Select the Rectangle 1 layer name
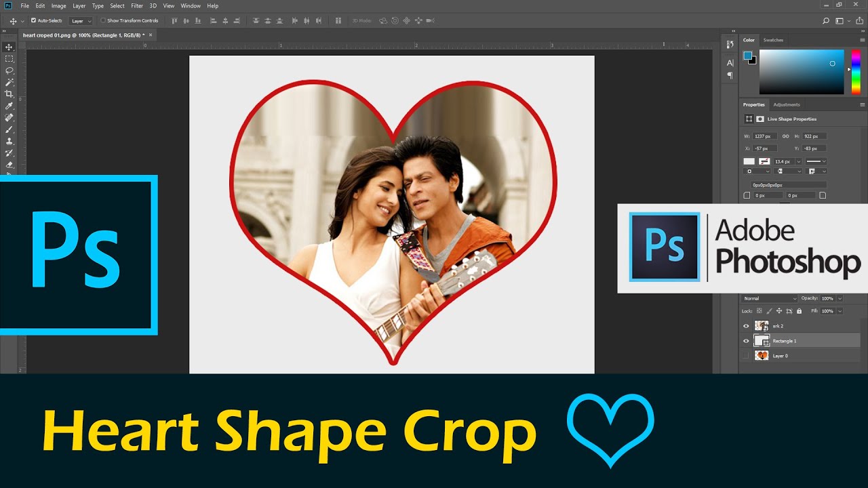 (785, 341)
